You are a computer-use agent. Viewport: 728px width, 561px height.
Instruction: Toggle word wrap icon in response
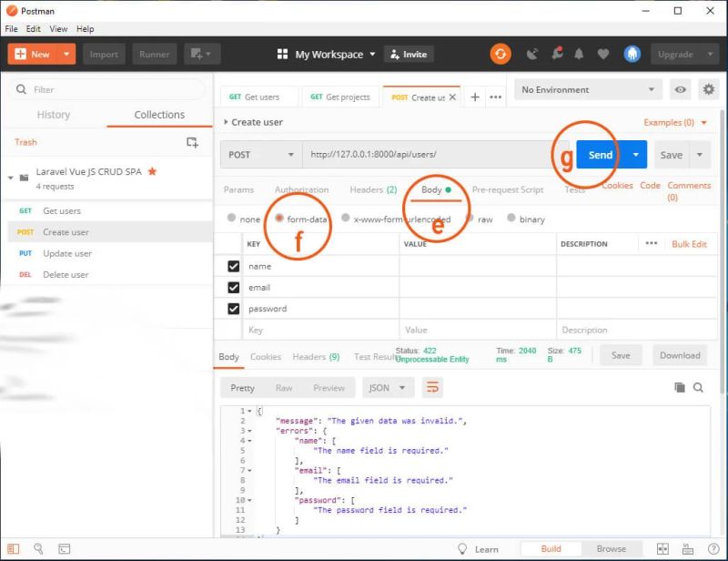pos(432,387)
